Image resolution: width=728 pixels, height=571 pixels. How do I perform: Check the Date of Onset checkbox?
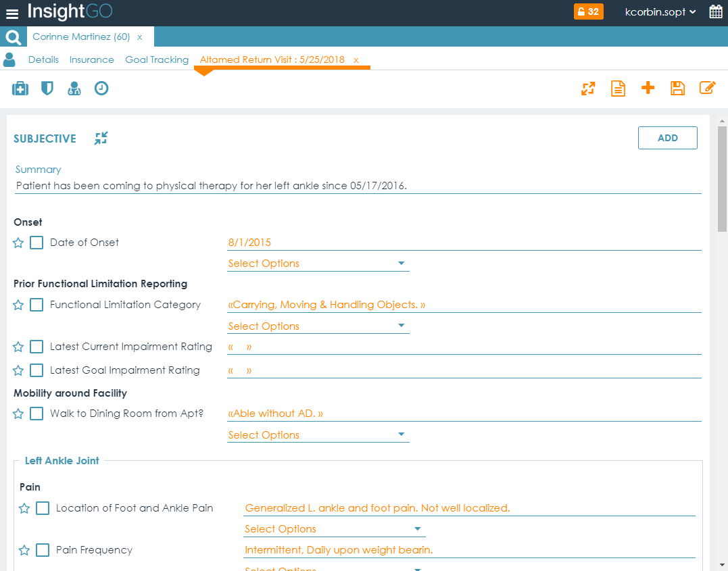click(37, 243)
